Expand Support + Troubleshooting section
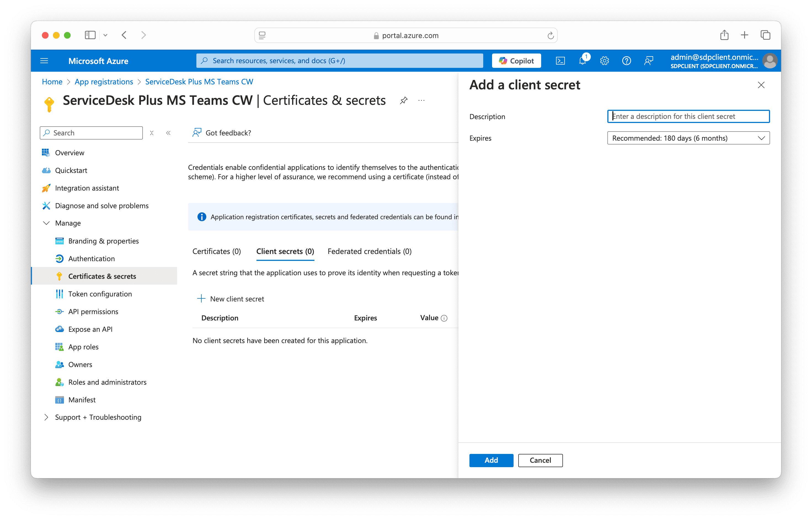Viewport: 812px width, 519px height. click(x=47, y=417)
